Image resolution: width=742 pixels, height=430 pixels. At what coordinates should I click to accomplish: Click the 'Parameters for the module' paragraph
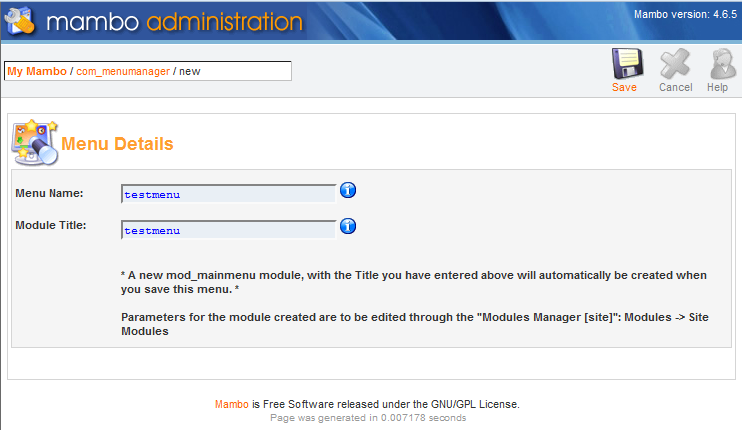[x=415, y=324]
